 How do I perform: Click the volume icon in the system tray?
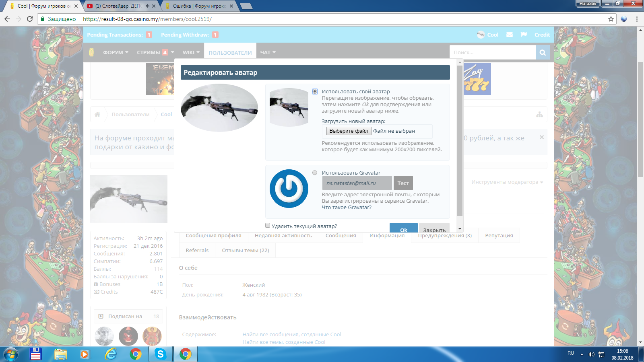click(x=591, y=354)
